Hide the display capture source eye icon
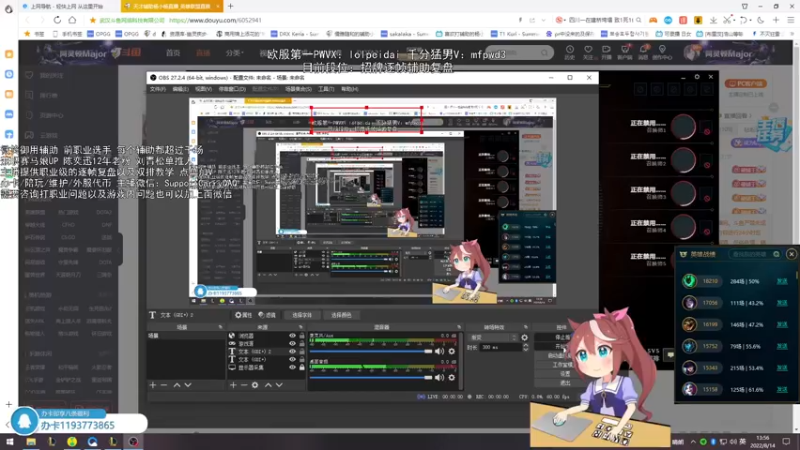The height and width of the screenshot is (450, 800). (292, 367)
